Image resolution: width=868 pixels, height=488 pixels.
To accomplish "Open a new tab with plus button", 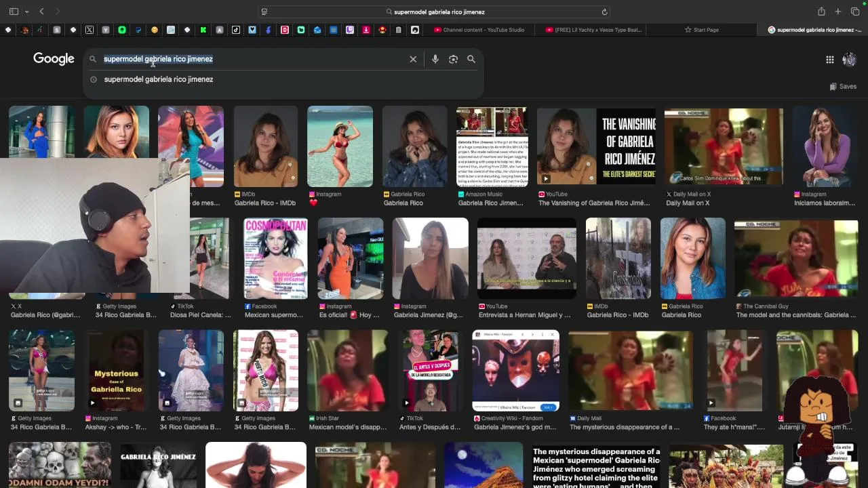I will [x=838, y=12].
